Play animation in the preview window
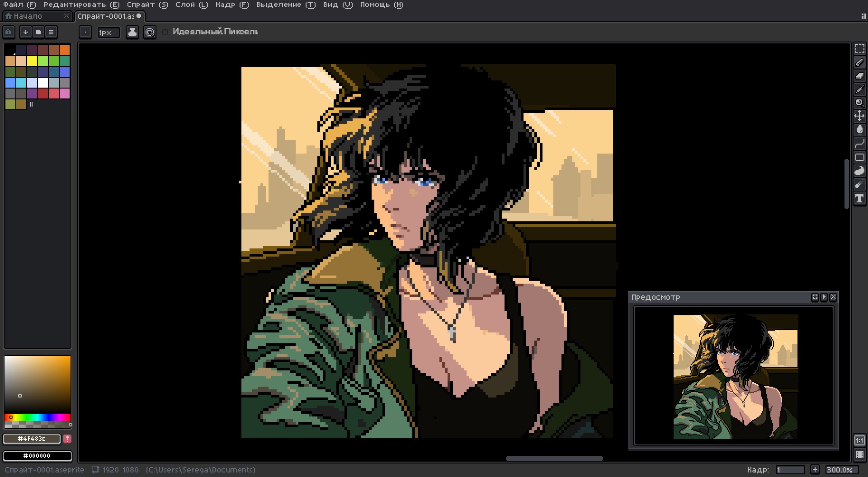The height and width of the screenshot is (477, 868). (x=824, y=297)
